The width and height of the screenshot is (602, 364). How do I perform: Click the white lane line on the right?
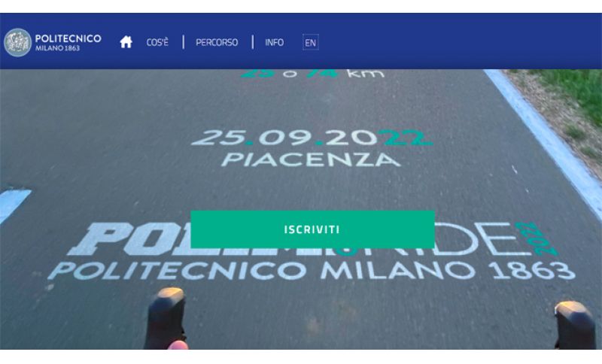click(x=545, y=138)
